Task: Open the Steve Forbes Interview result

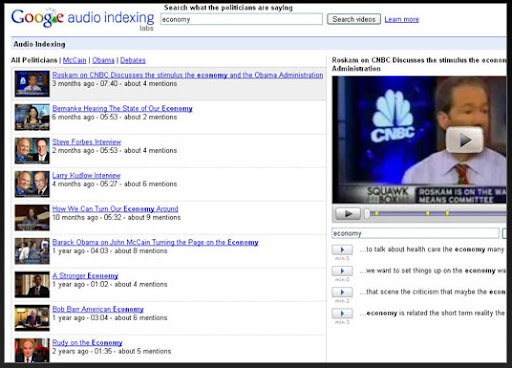Action: [x=87, y=142]
